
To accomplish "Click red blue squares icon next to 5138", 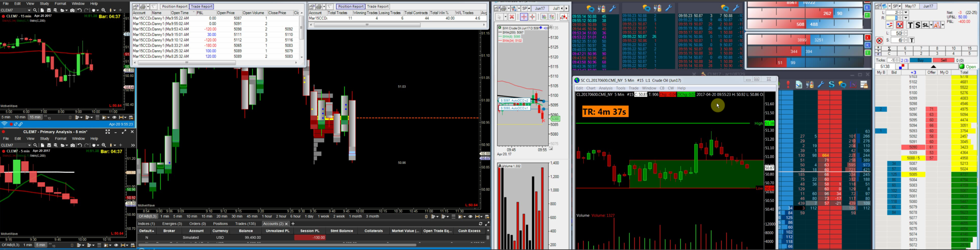I will point(901,67).
